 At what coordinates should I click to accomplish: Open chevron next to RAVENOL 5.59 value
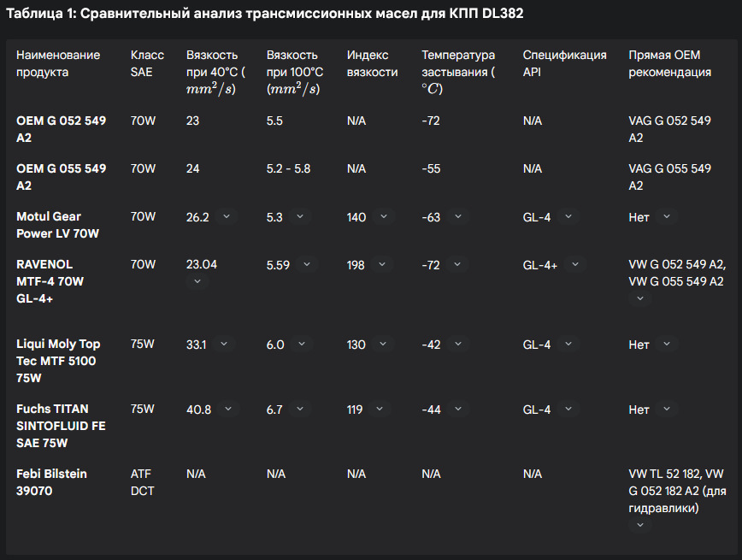[x=308, y=265]
